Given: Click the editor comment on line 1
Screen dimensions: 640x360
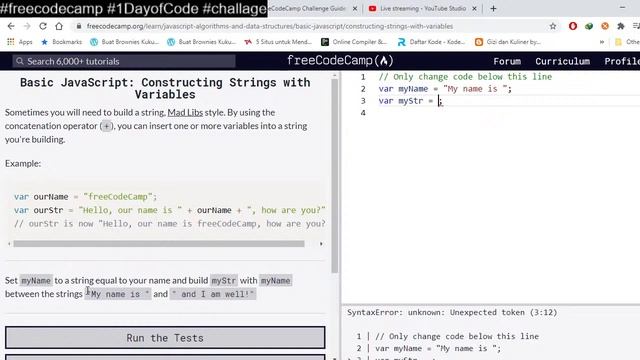Looking at the screenshot, I should pyautogui.click(x=465, y=77).
